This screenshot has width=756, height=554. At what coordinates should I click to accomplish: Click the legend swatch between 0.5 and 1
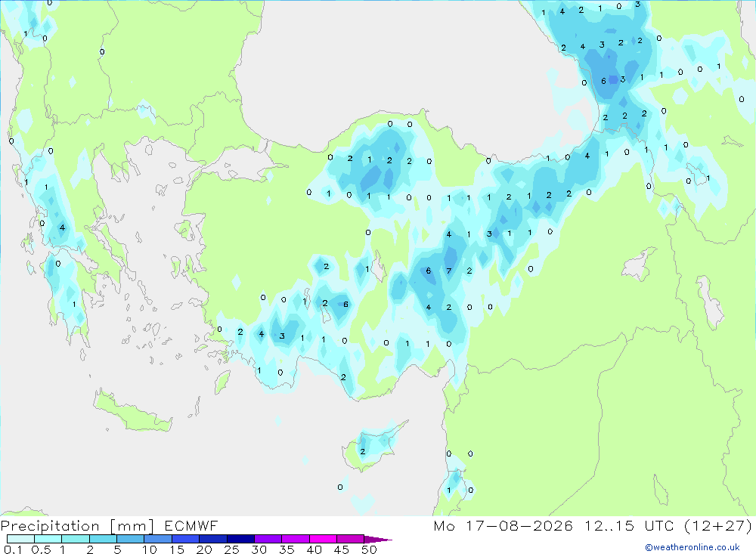(48, 539)
